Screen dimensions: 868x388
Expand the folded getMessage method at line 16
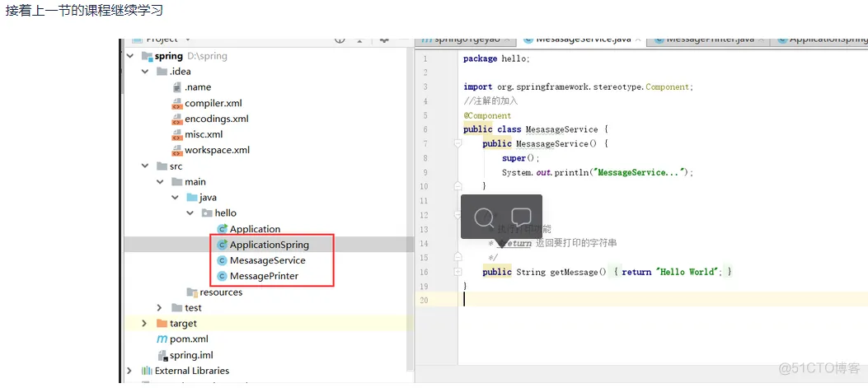point(457,272)
